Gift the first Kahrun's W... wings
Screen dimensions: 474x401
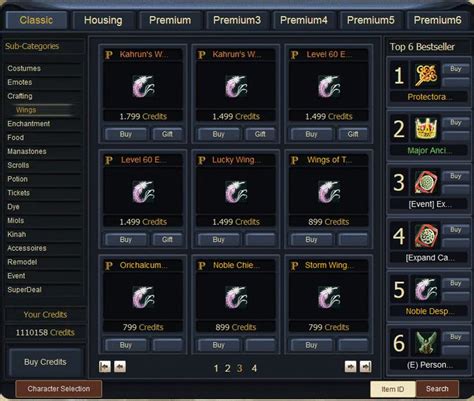click(167, 134)
